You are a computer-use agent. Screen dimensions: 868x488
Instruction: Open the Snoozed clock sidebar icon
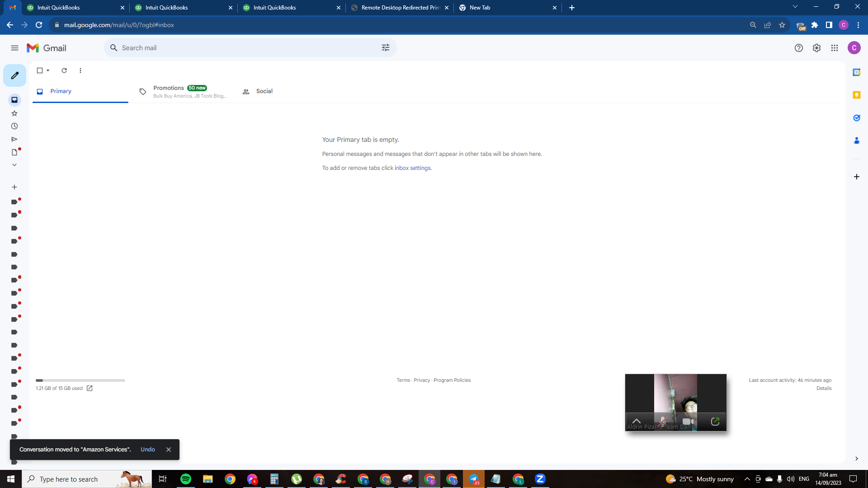point(14,127)
